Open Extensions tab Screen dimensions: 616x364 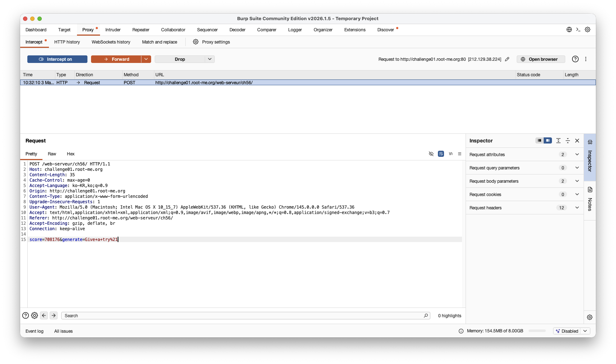coord(355,30)
